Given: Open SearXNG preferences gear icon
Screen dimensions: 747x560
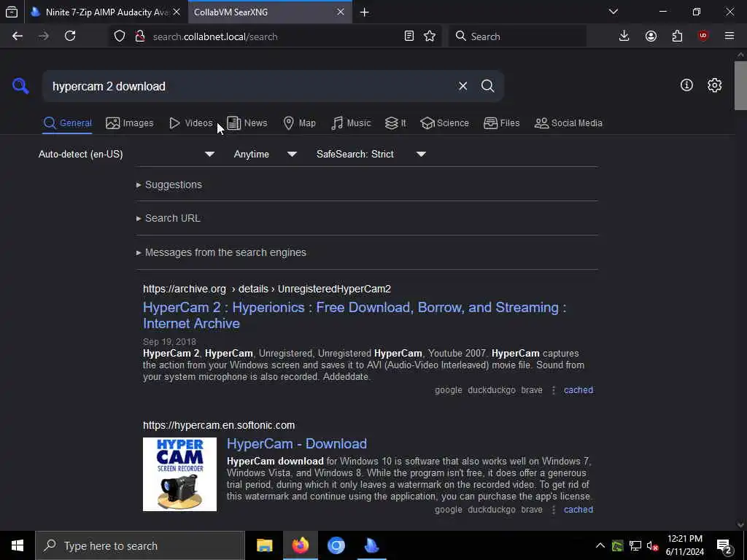Looking at the screenshot, I should pos(714,85).
